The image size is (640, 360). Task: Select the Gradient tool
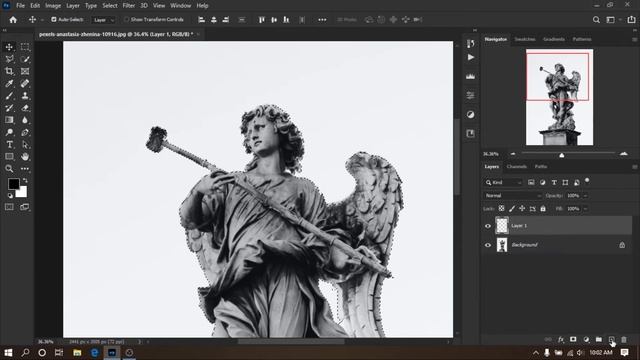click(9, 120)
